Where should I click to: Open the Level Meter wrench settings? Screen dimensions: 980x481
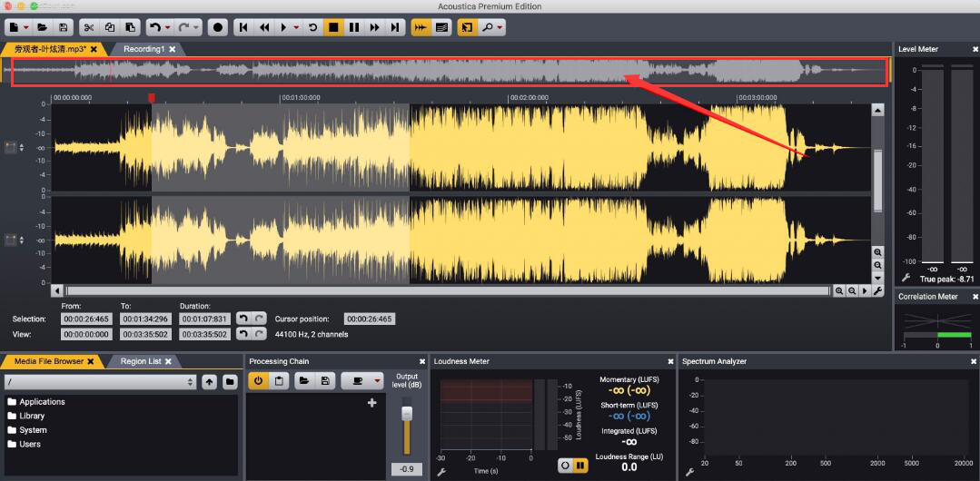[906, 279]
